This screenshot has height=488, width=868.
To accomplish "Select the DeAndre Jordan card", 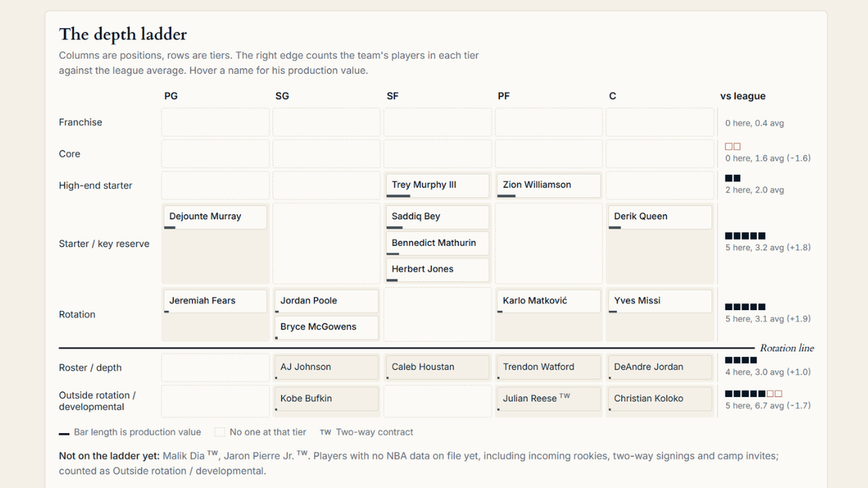I will 659,367.
